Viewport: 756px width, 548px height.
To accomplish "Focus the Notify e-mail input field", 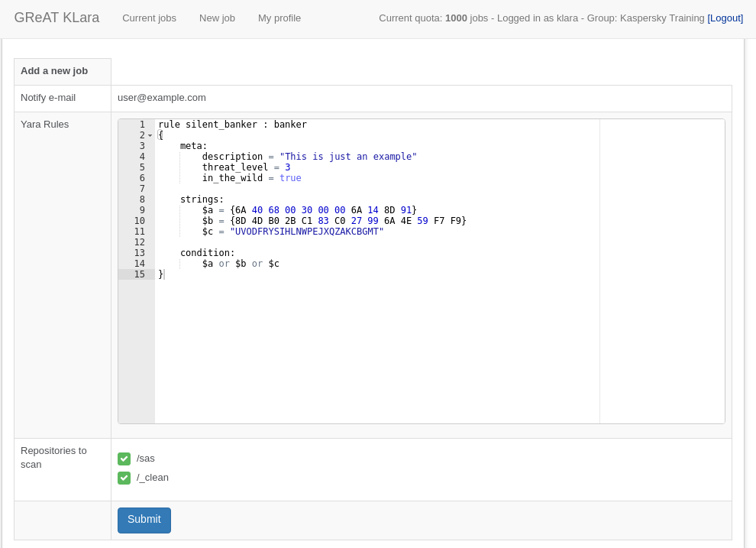I will tap(420, 98).
